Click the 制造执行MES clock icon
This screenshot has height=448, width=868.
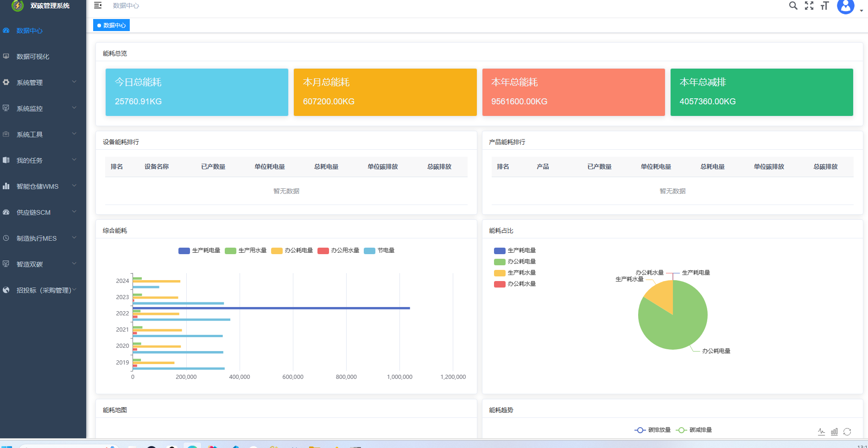(6, 238)
